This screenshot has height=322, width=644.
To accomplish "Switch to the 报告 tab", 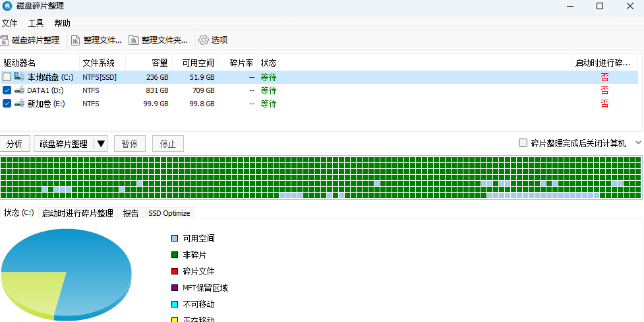I will 131,213.
